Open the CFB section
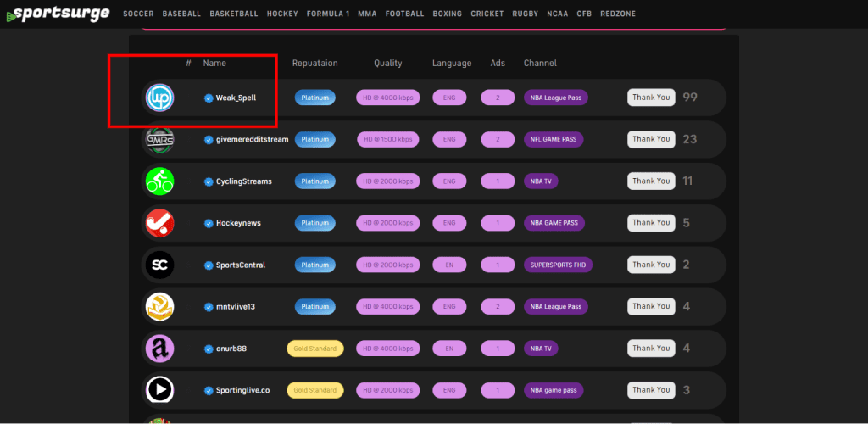 pos(584,14)
